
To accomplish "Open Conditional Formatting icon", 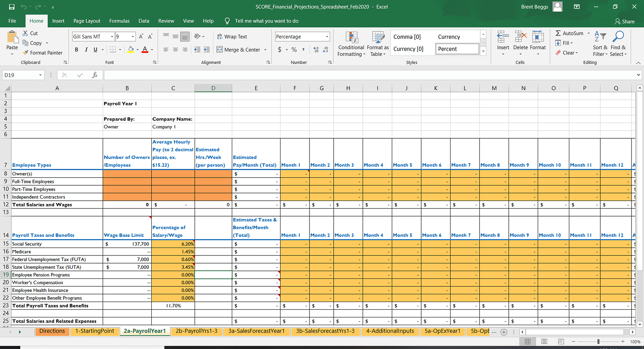I will click(x=351, y=38).
